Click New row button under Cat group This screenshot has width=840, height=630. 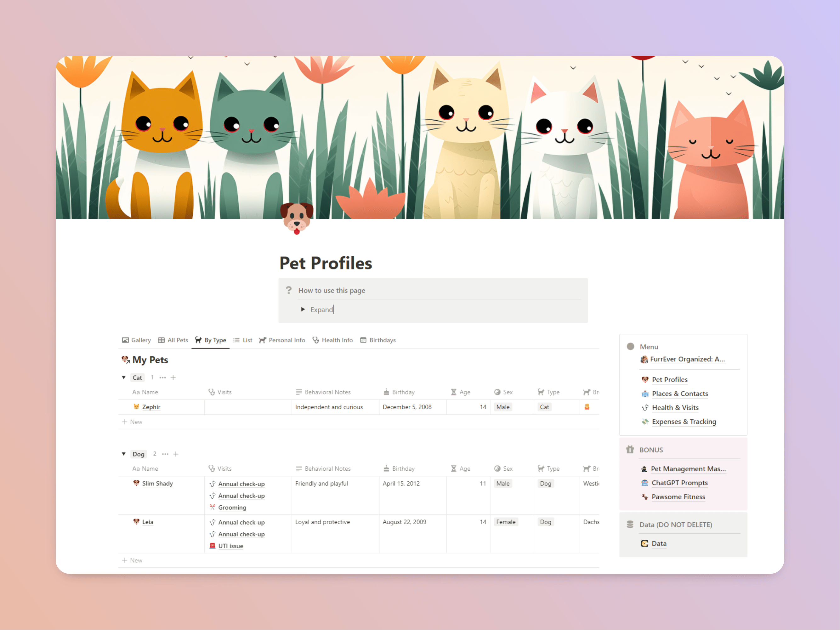point(132,422)
